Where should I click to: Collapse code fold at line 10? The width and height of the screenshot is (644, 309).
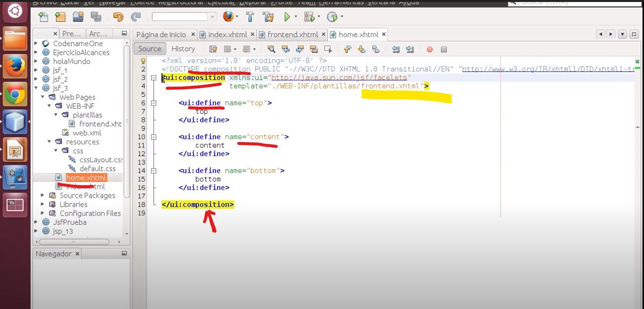[x=153, y=137]
